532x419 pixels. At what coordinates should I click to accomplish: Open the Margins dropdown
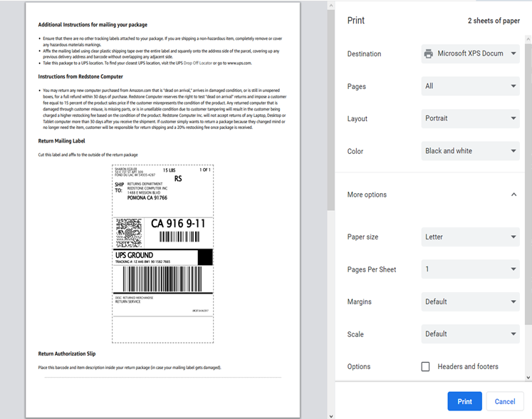point(470,301)
